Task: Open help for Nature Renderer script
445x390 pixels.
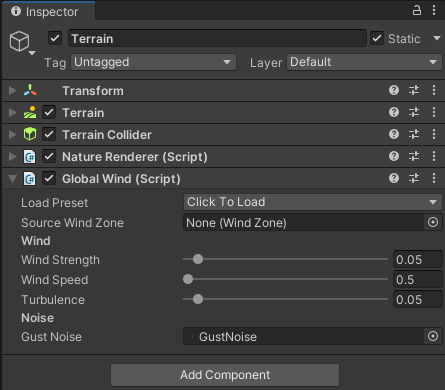Action: point(394,156)
